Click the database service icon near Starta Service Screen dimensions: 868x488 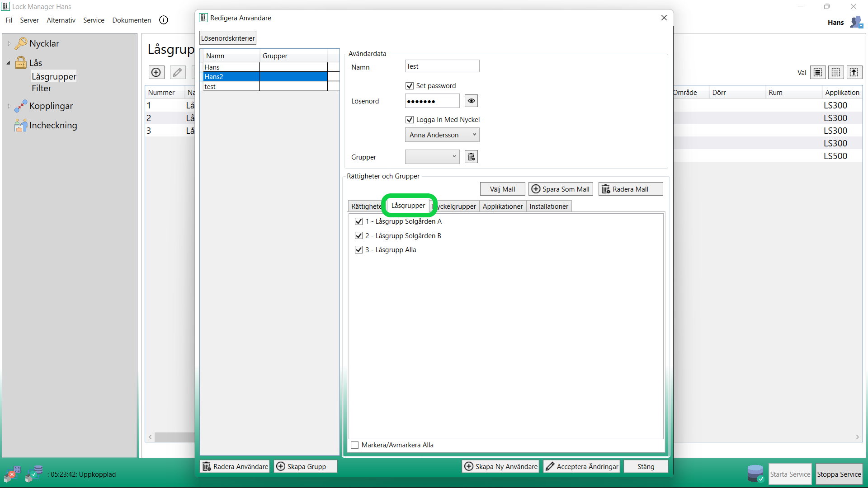coord(755,474)
